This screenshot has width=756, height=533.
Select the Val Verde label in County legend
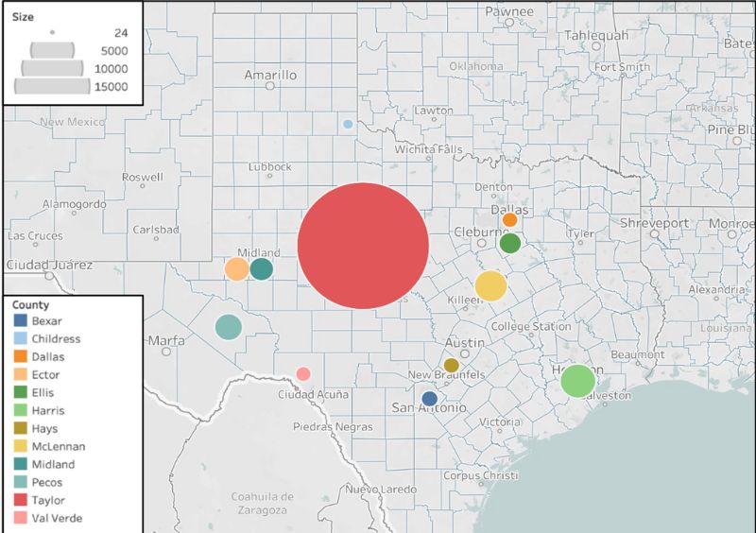point(57,518)
